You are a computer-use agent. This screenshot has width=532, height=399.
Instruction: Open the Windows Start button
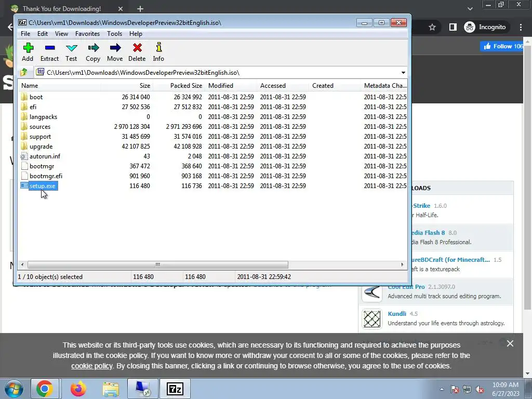coord(13,389)
